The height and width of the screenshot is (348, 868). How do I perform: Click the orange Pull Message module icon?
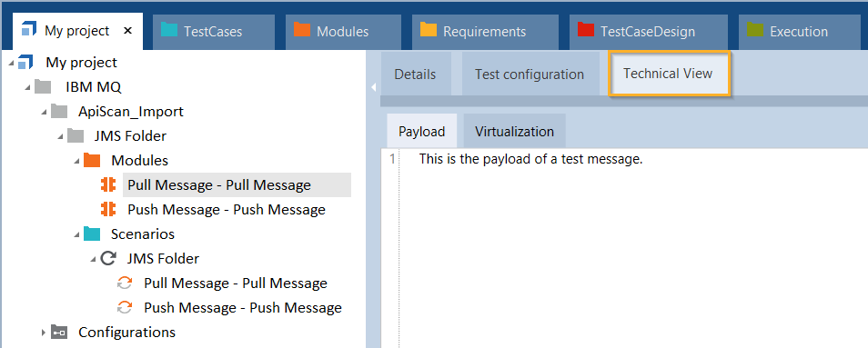point(107,185)
